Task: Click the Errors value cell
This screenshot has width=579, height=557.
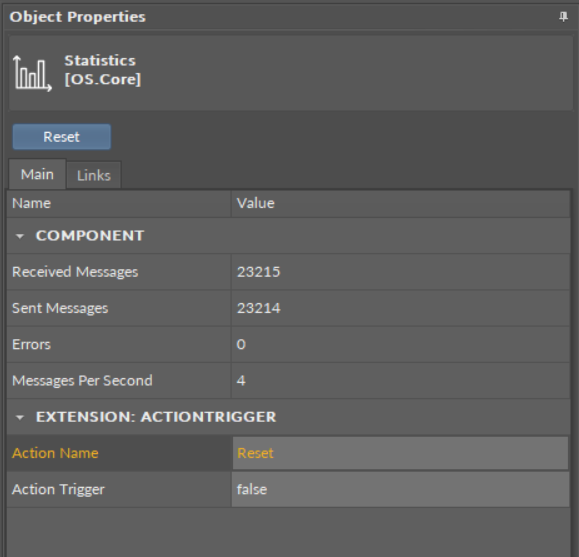Action: 400,344
